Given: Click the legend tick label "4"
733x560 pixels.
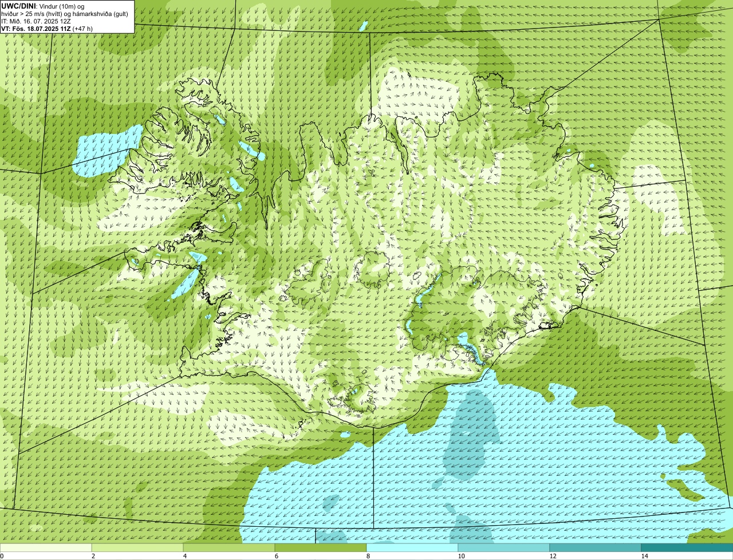Looking at the screenshot, I should click(x=184, y=556).
